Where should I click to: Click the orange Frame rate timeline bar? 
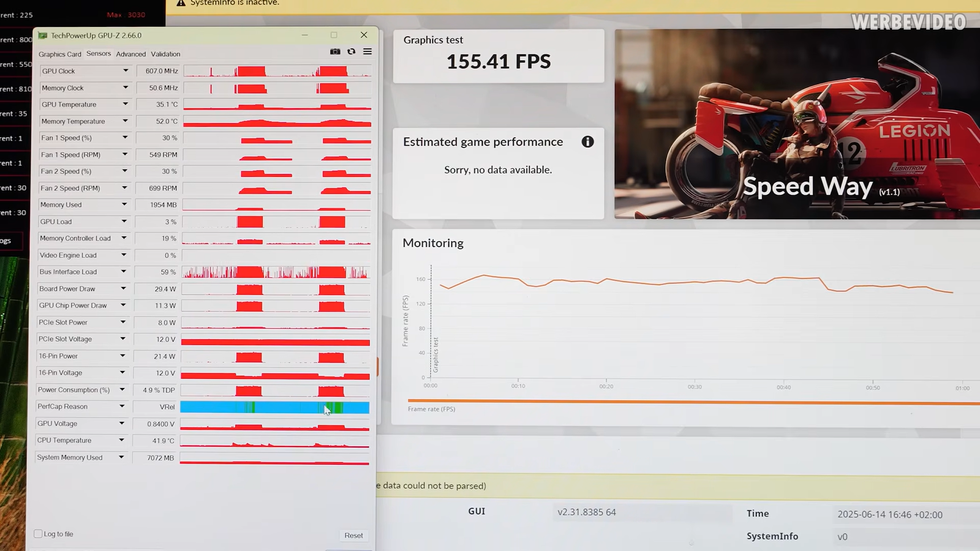(692, 402)
